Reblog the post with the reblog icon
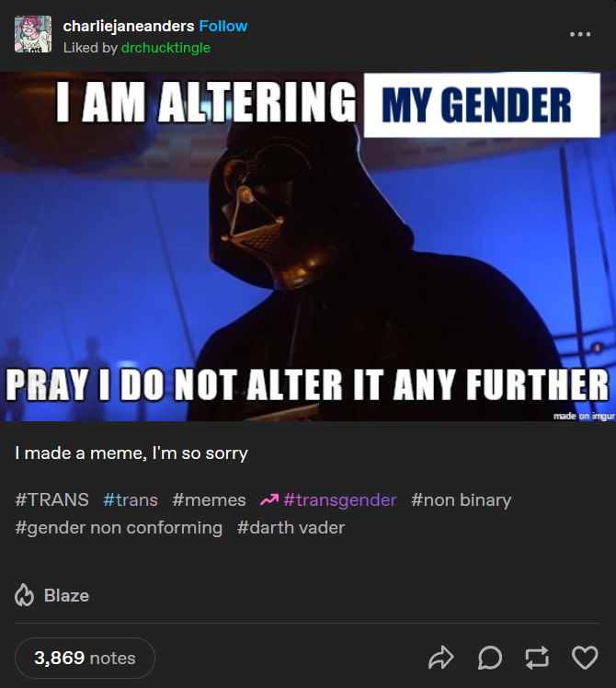The image size is (616, 688). pos(537,658)
